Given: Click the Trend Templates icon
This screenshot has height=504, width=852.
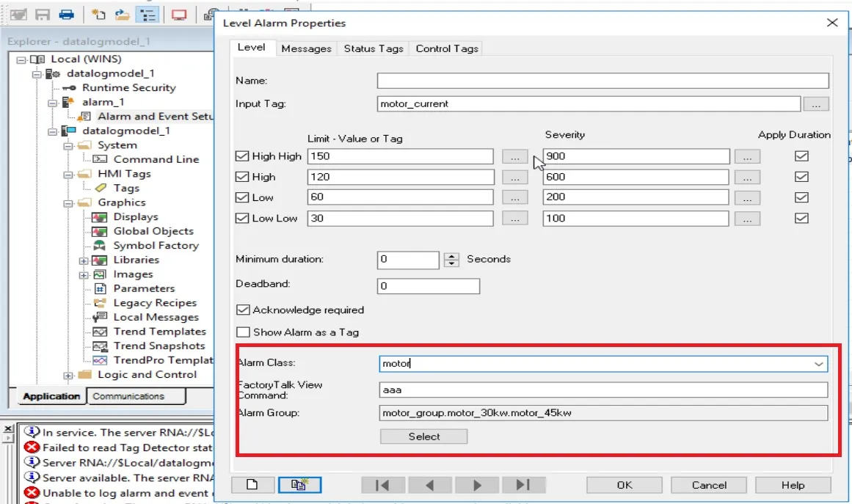Looking at the screenshot, I should tap(99, 332).
